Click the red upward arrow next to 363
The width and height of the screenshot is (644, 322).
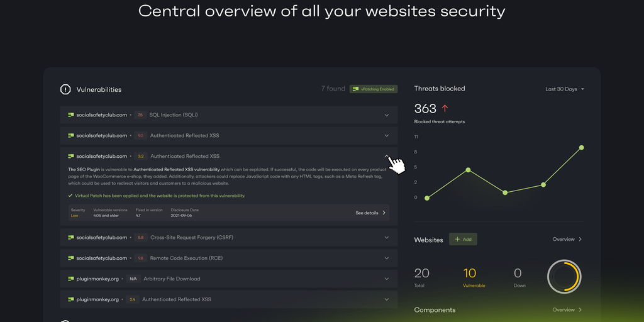[445, 109]
